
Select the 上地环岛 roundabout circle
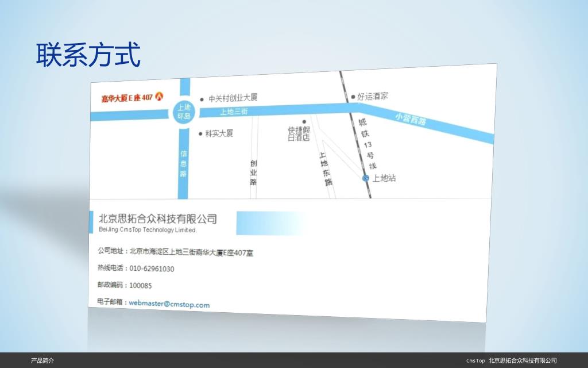click(x=184, y=112)
